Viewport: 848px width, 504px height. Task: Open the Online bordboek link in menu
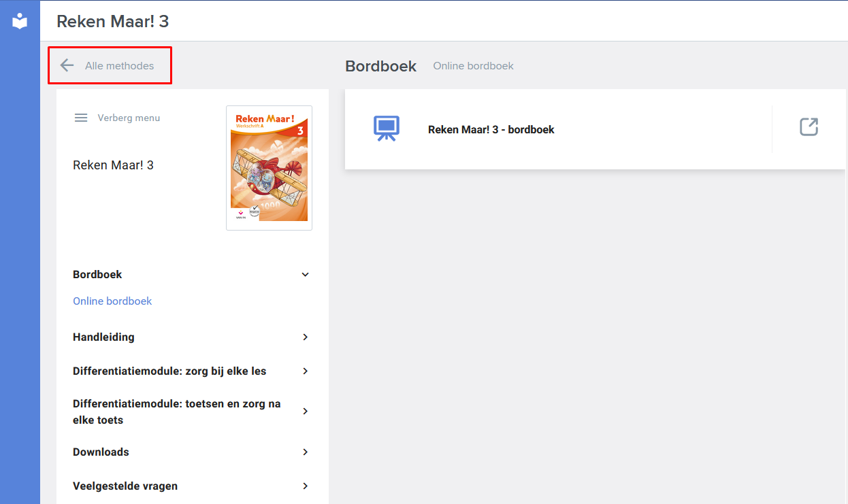(112, 301)
